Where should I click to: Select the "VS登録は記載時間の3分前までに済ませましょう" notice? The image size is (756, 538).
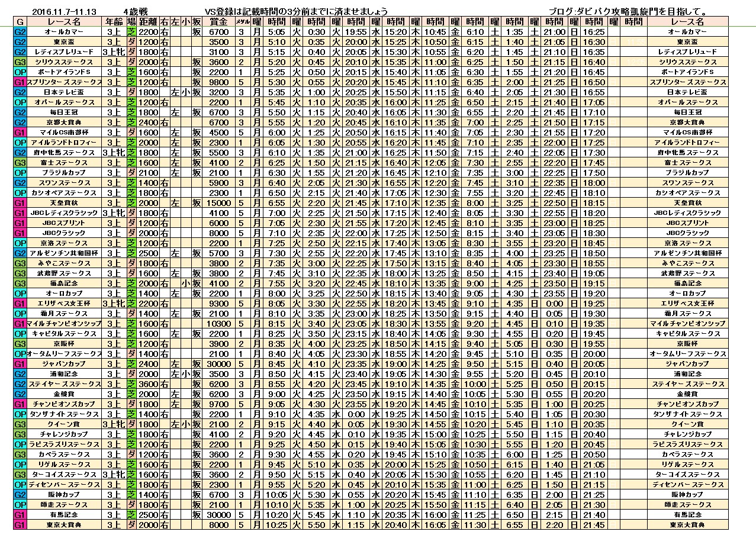pos(296,12)
